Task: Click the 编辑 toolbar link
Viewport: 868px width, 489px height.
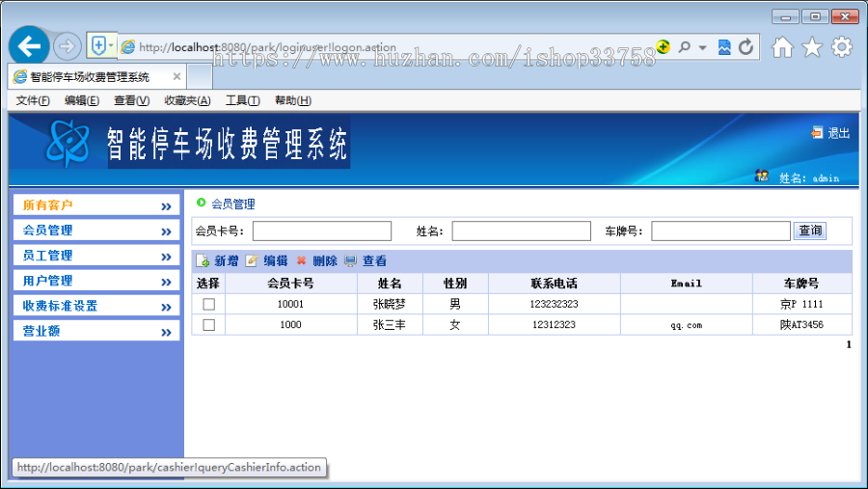Action: point(275,260)
